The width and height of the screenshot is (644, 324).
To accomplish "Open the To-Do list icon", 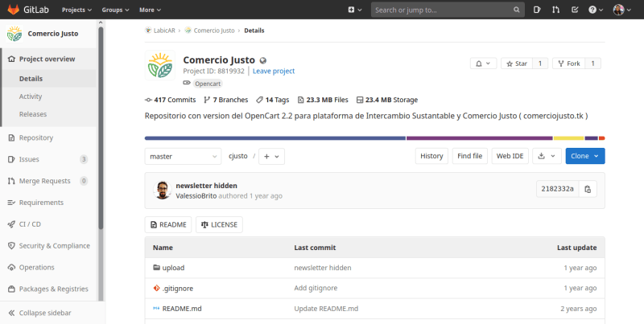I will pyautogui.click(x=575, y=10).
